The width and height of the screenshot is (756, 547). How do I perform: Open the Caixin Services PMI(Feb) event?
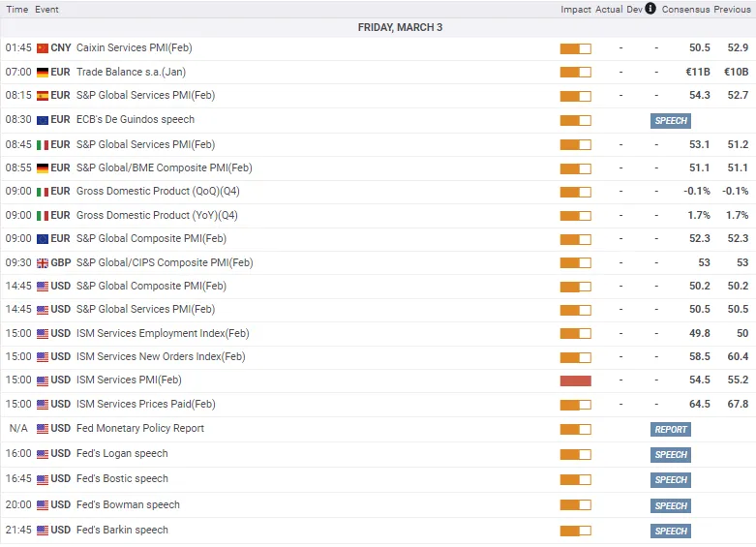134,47
